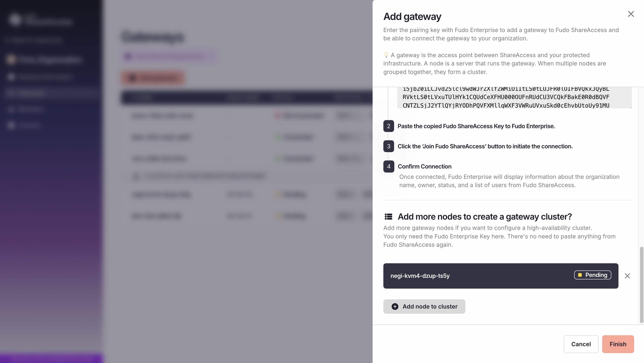The height and width of the screenshot is (363, 644).
Task: Select the negi-kvm4-dzup-ts5y node name
Action: click(x=420, y=276)
